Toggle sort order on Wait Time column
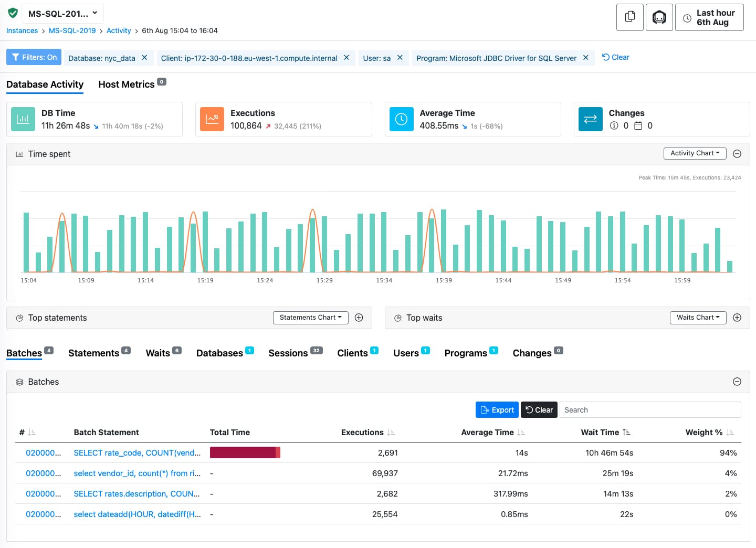The width and height of the screenshot is (756, 548). (x=627, y=432)
